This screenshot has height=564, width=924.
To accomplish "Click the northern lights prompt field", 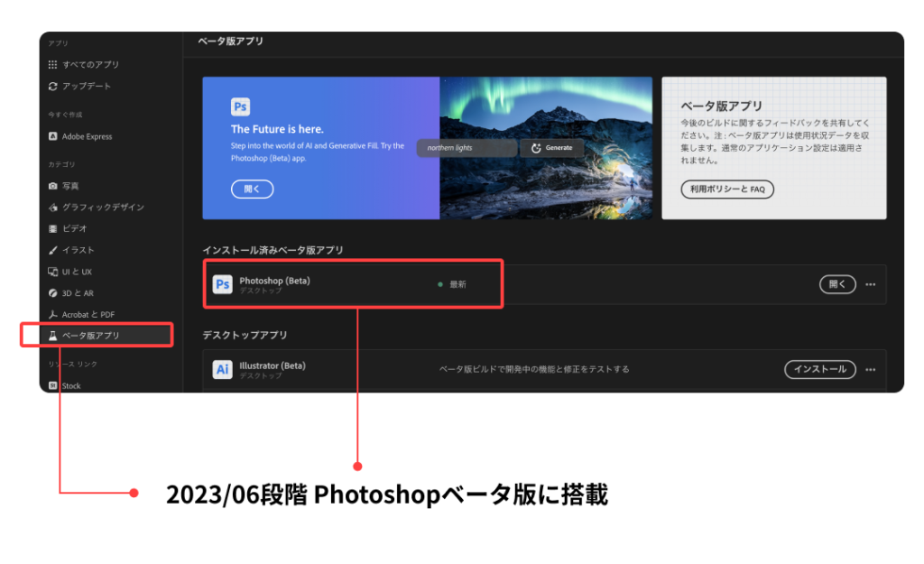I will (x=467, y=148).
